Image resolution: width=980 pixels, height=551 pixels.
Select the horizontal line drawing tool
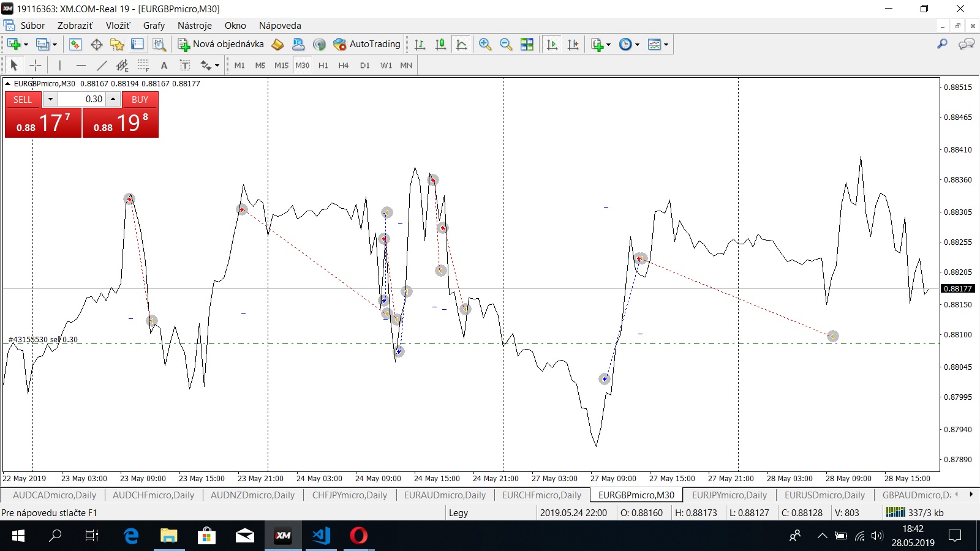tap(80, 65)
